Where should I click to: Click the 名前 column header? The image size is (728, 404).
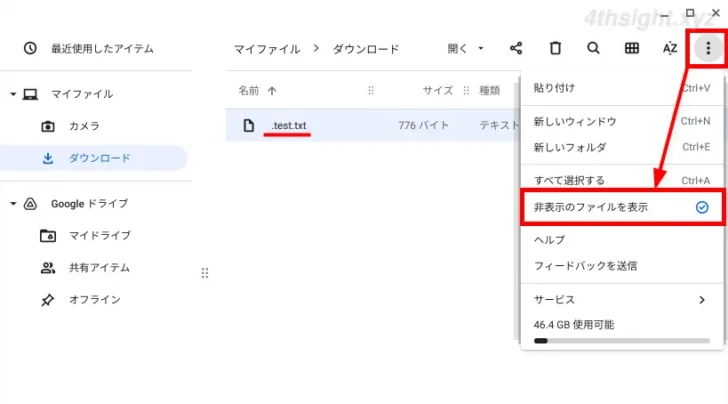coord(248,91)
